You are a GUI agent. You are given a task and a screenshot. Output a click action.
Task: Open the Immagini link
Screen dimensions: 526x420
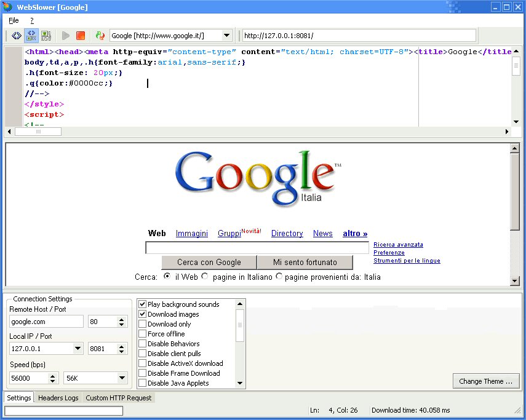[191, 233]
